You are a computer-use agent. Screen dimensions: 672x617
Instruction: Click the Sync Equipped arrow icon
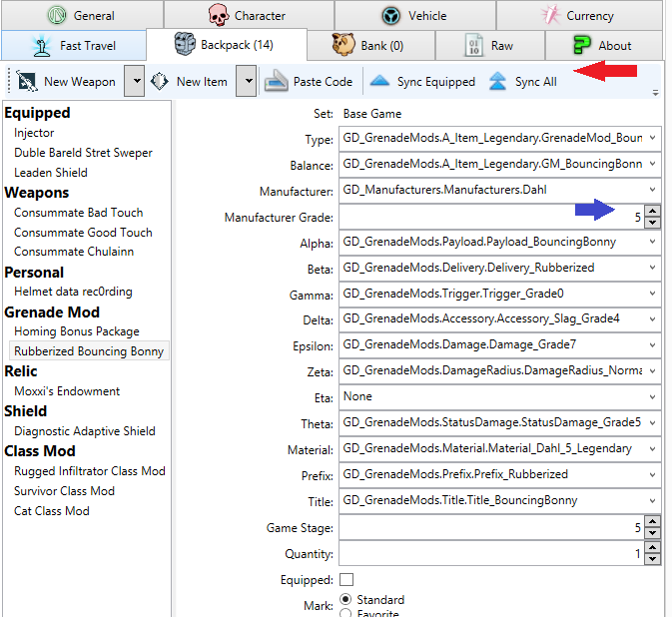coord(379,80)
